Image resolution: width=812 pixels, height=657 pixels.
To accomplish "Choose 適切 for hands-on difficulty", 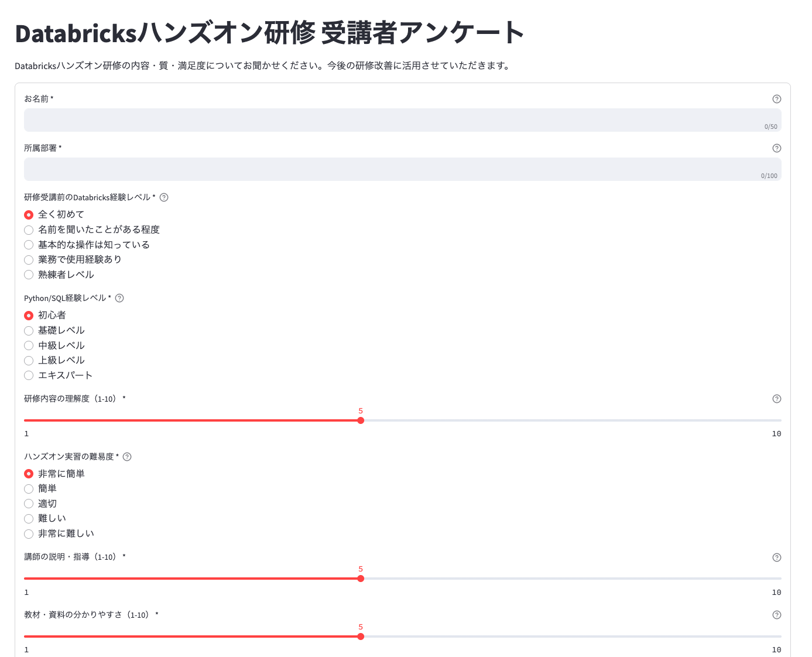I will [29, 504].
